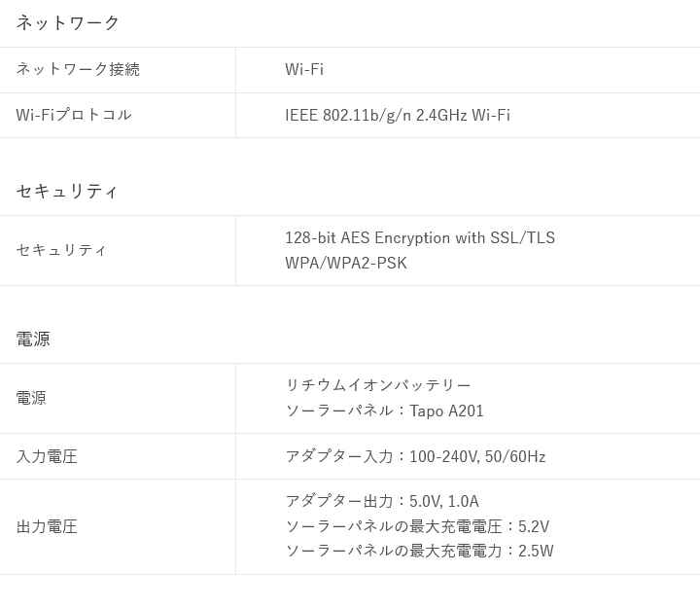700x608 pixels.
Task: Click the 入力電圧 row label
Action: (47, 456)
